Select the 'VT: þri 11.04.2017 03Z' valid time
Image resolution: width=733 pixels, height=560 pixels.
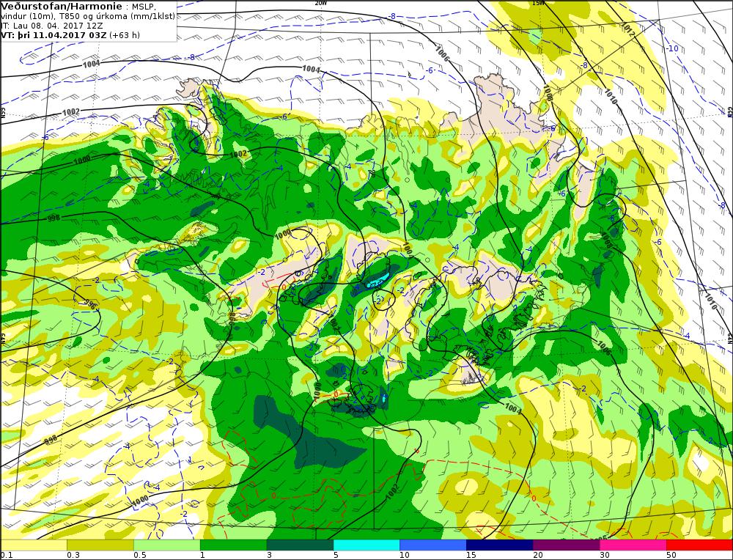[x=54, y=35]
